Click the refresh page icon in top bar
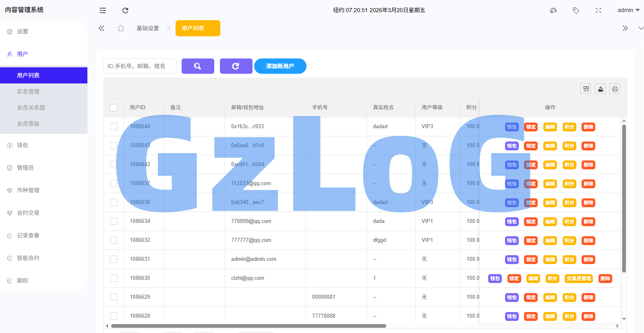The width and height of the screenshot is (644, 333). point(125,10)
